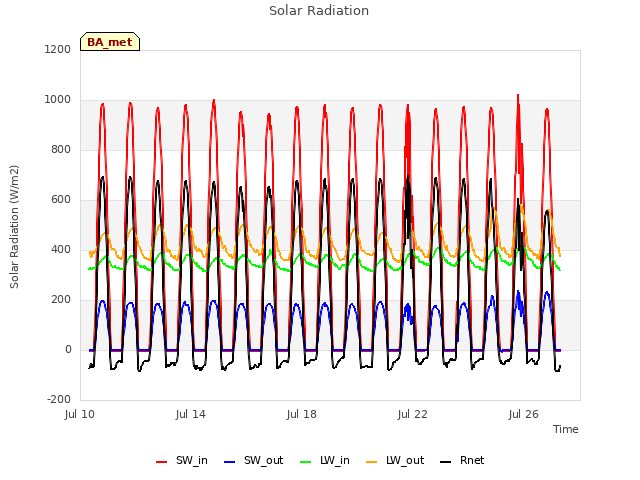Click the Jul 10 x-axis tick label
The height and width of the screenshot is (480, 640).
pyautogui.click(x=80, y=414)
